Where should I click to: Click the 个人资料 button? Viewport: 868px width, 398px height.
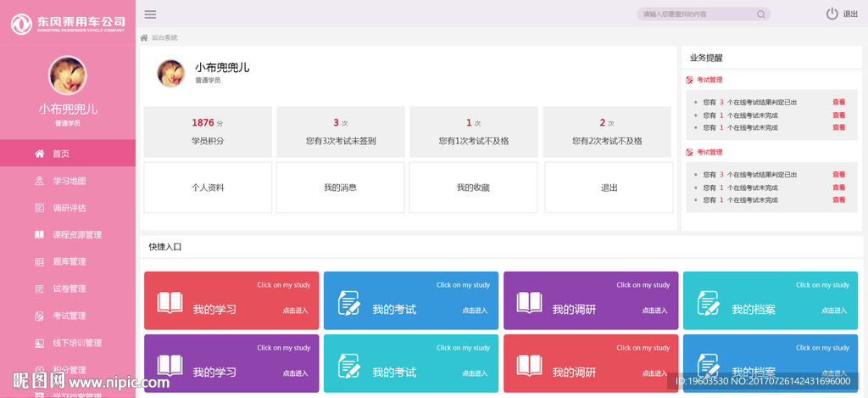click(208, 188)
